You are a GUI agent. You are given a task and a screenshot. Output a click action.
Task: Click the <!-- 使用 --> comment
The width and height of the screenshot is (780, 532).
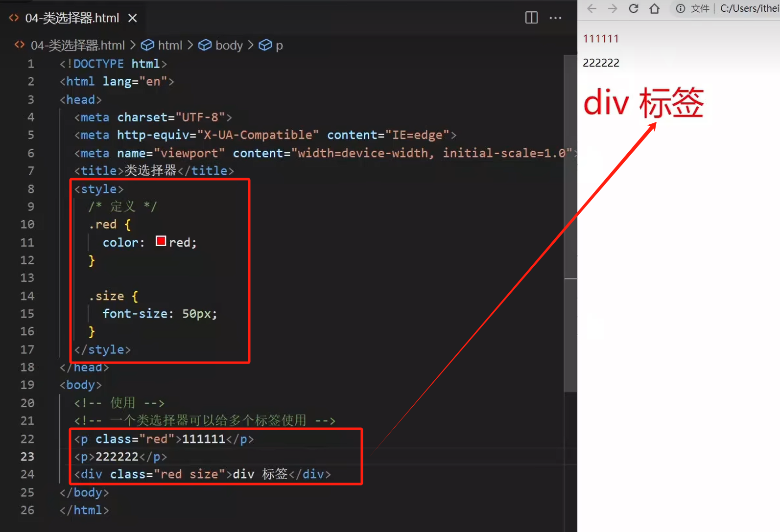119,403
